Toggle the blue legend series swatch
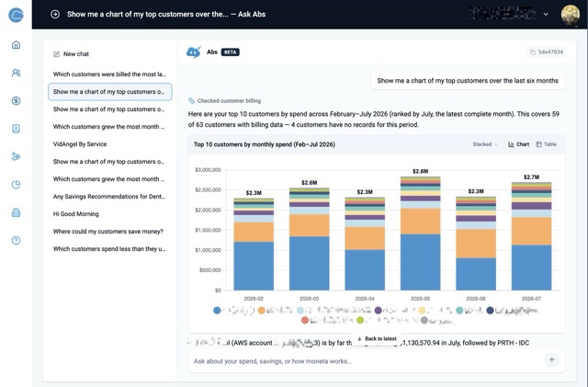Image resolution: width=588 pixels, height=387 pixels. point(217,311)
